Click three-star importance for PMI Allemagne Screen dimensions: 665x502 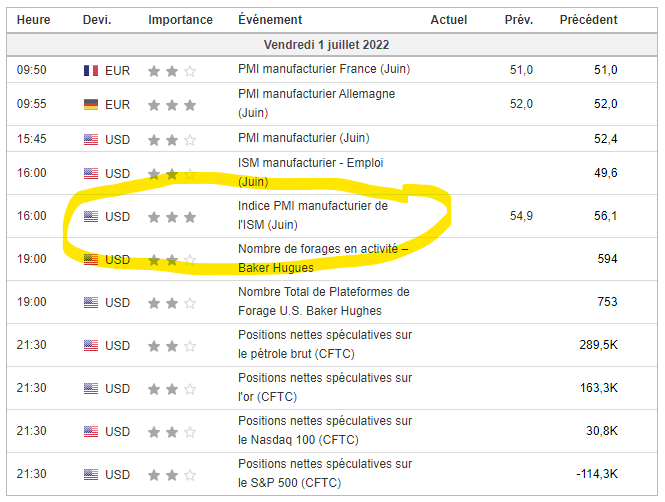pos(172,105)
